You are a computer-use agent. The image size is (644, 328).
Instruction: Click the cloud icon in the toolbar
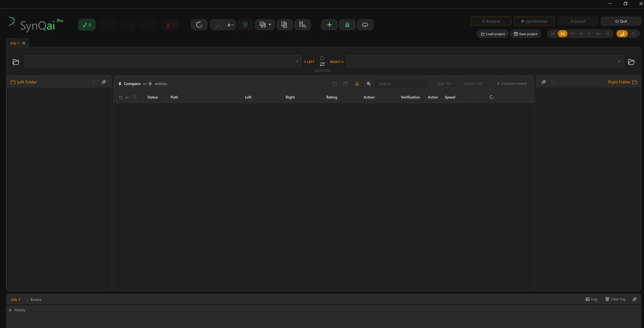pyautogui.click(x=365, y=25)
